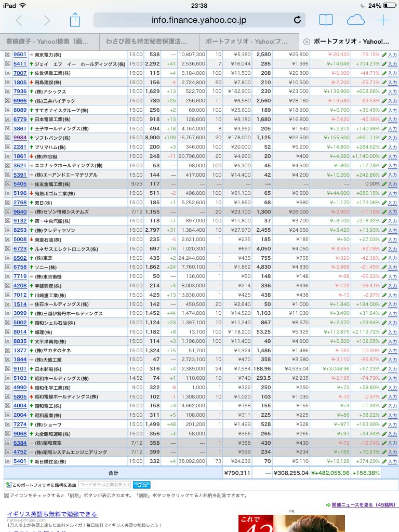This screenshot has height=532, width=399.
Task: Click the pencil edit icon for 蝶理 row
Action: tap(384, 332)
